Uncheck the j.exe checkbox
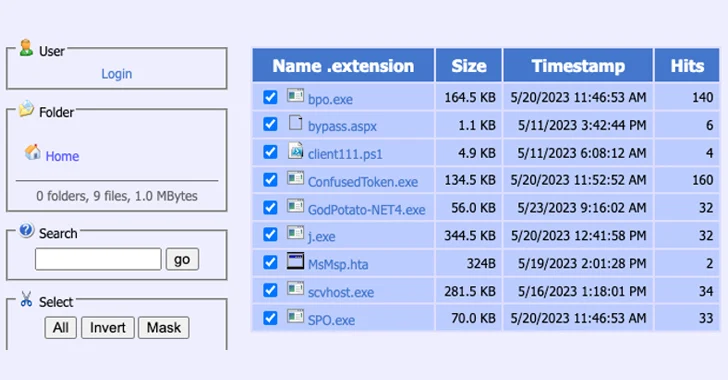Viewport: 728px width, 380px height. [270, 235]
